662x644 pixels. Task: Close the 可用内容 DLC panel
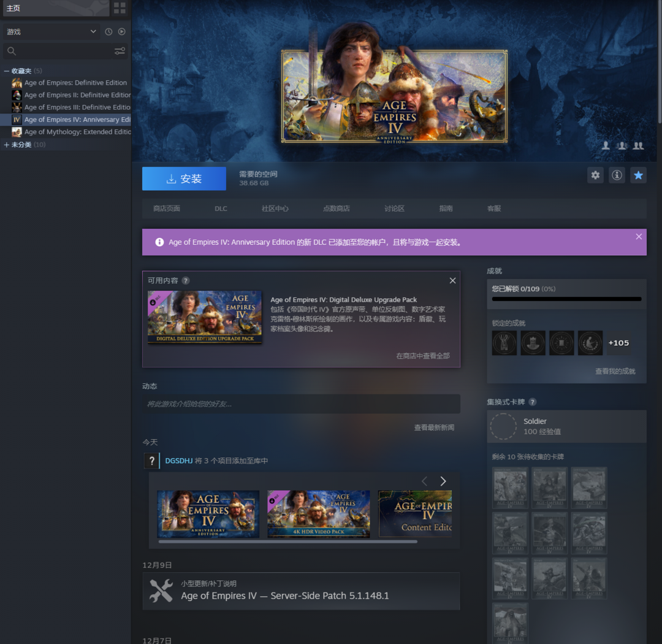[452, 280]
